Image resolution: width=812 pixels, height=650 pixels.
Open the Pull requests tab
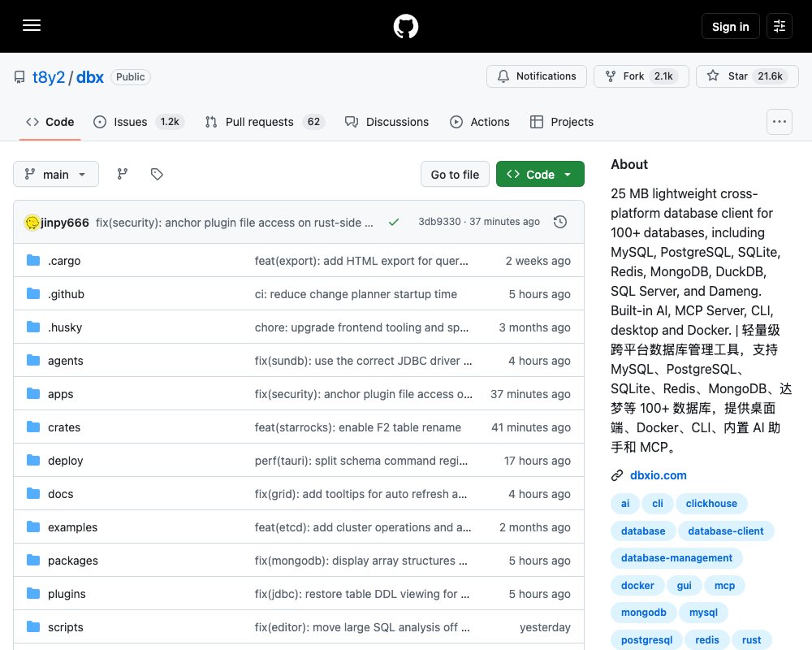click(265, 122)
